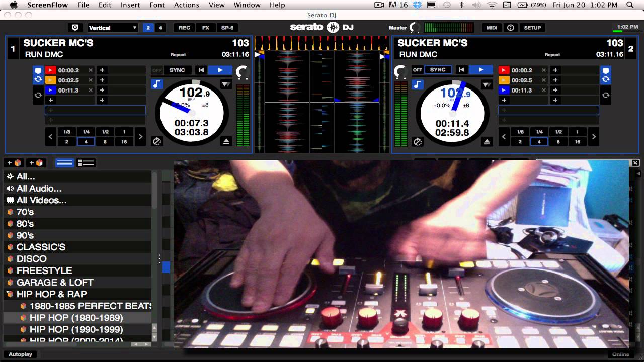644x362 pixels.
Task: Toggle keylock on deck 2
Action: pos(418,84)
